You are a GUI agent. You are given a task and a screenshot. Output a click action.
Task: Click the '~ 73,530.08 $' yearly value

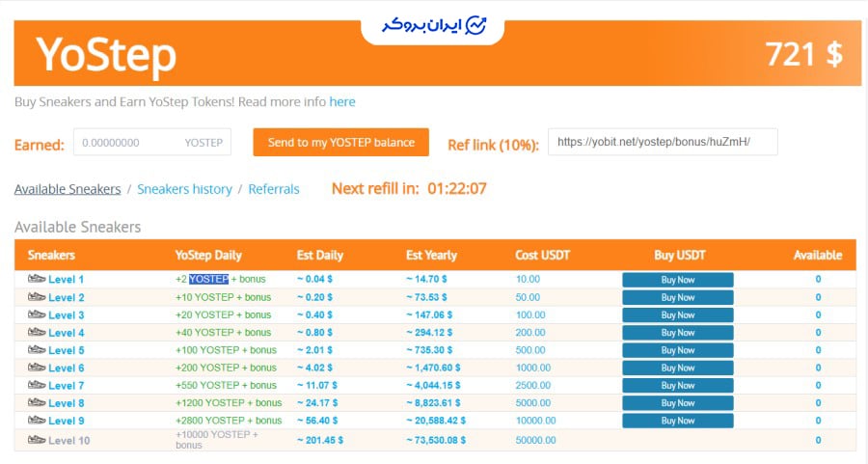click(x=436, y=440)
